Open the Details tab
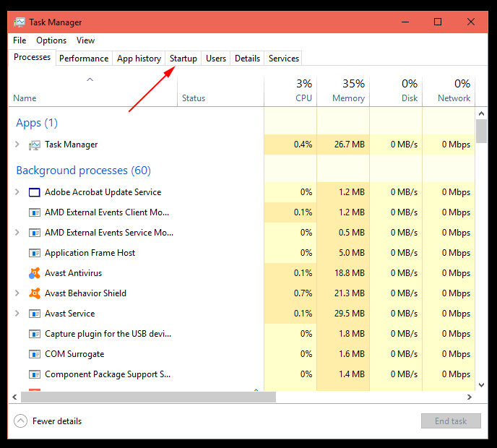Screen dimensions: 497x448 (x=247, y=59)
